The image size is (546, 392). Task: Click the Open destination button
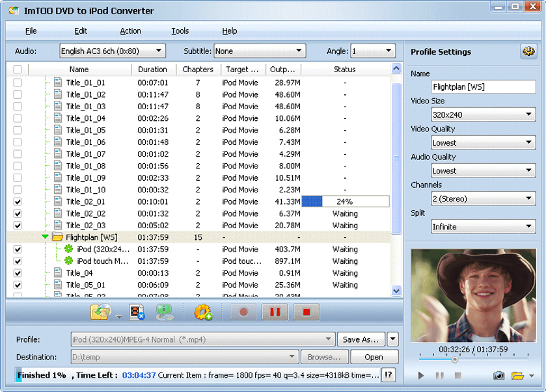(x=374, y=357)
